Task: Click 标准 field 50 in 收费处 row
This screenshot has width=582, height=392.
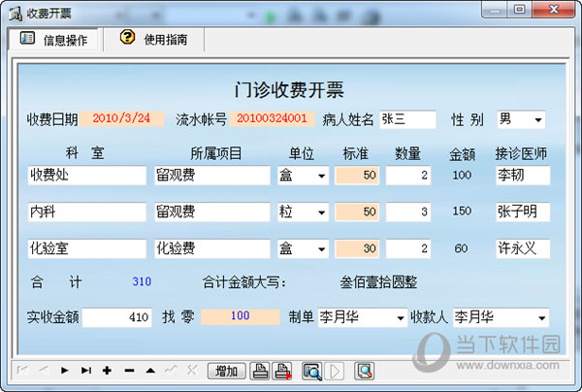Action: tap(357, 176)
